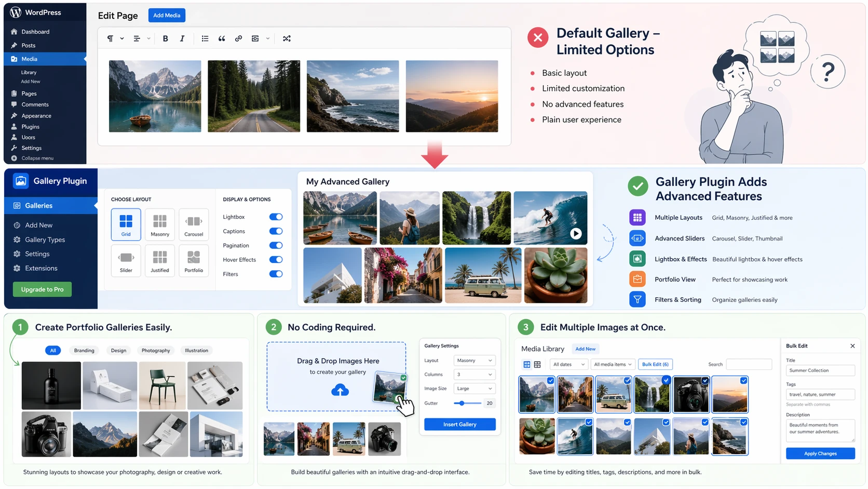This screenshot has height=489, width=868.
Task: Select the bulleted list icon in the editor
Action: pos(205,38)
